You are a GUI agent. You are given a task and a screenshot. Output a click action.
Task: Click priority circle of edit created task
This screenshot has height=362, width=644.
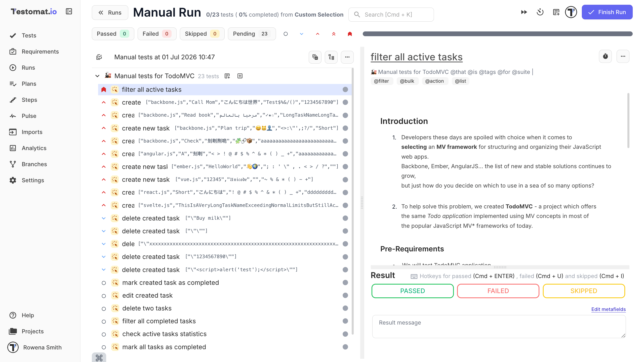pos(104,296)
